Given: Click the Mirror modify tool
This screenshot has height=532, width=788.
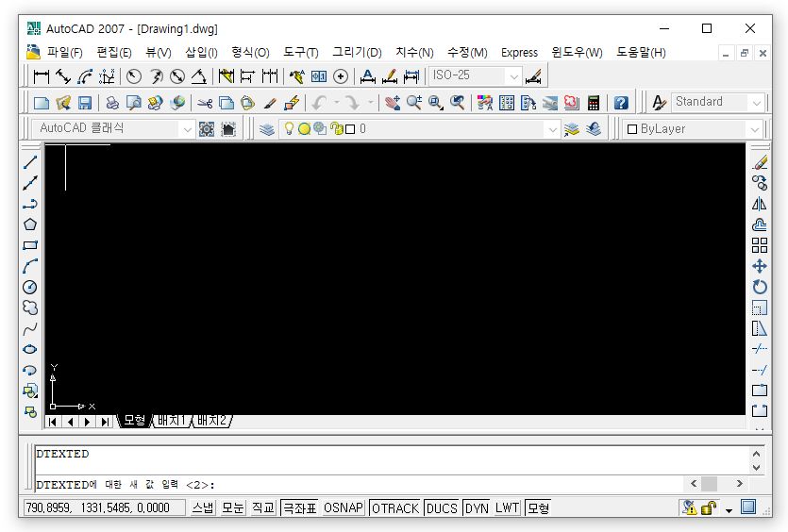Looking at the screenshot, I should coord(760,204).
